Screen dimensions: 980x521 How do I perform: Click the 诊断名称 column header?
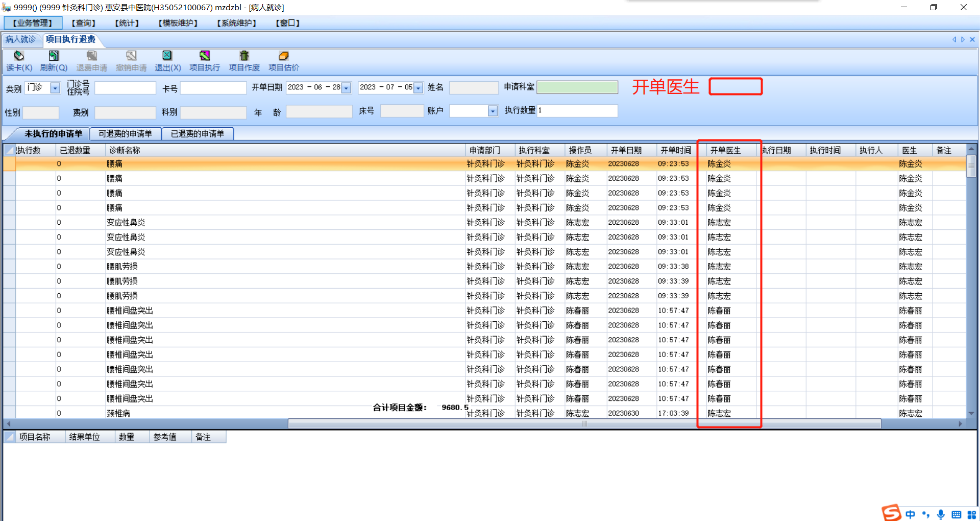click(x=285, y=150)
